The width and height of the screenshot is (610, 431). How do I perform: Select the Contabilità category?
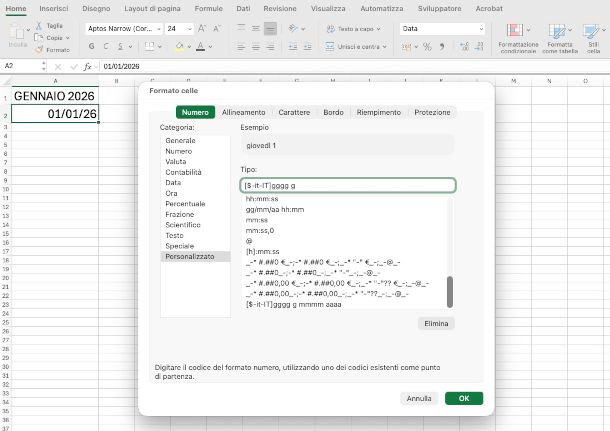click(x=195, y=172)
